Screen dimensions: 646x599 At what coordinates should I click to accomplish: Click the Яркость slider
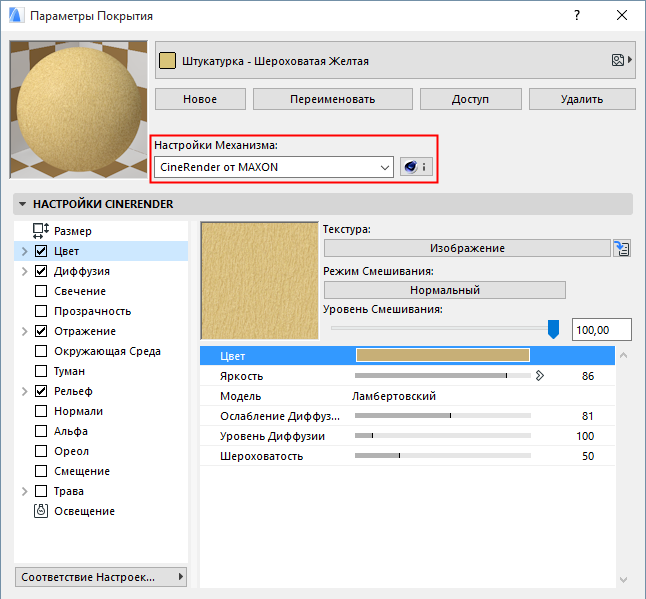pyautogui.click(x=443, y=376)
